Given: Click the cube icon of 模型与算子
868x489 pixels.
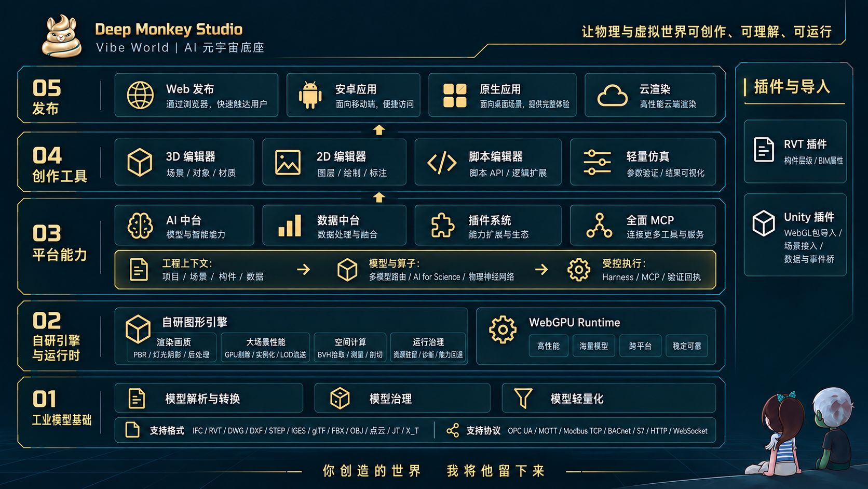Looking at the screenshot, I should pos(347,270).
